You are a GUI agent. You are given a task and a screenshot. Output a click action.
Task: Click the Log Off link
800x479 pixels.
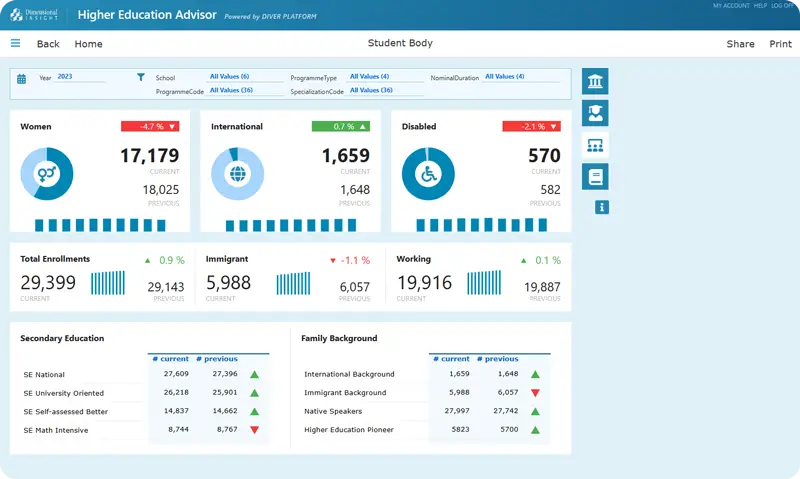783,6
